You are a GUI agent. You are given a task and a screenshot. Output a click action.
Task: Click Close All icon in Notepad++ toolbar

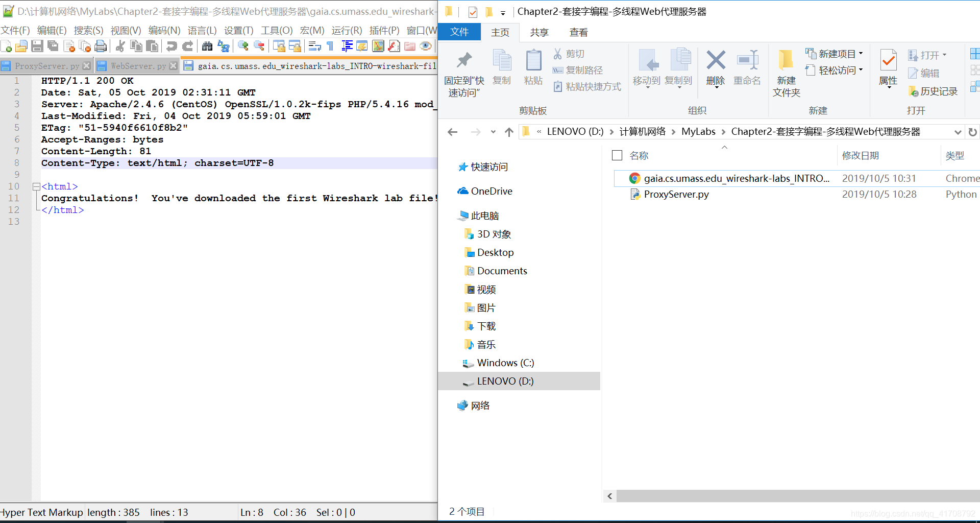[85, 46]
